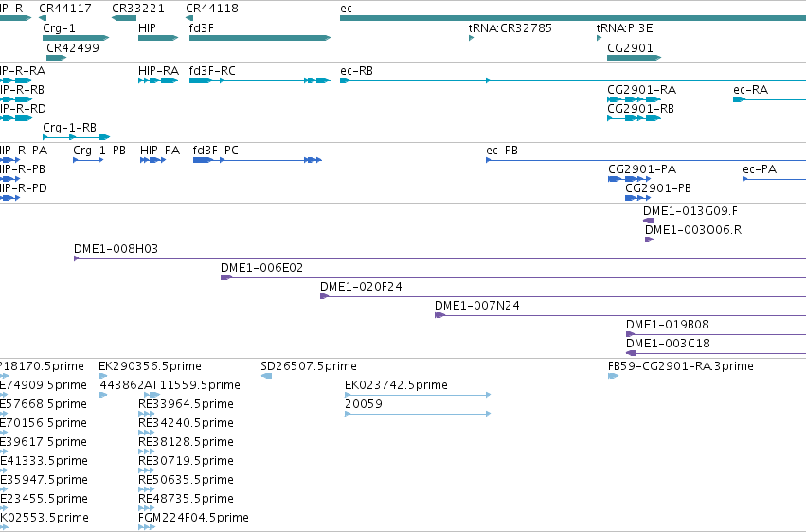Click the EK023742.5prime label
806x532 pixels.
pos(396,385)
